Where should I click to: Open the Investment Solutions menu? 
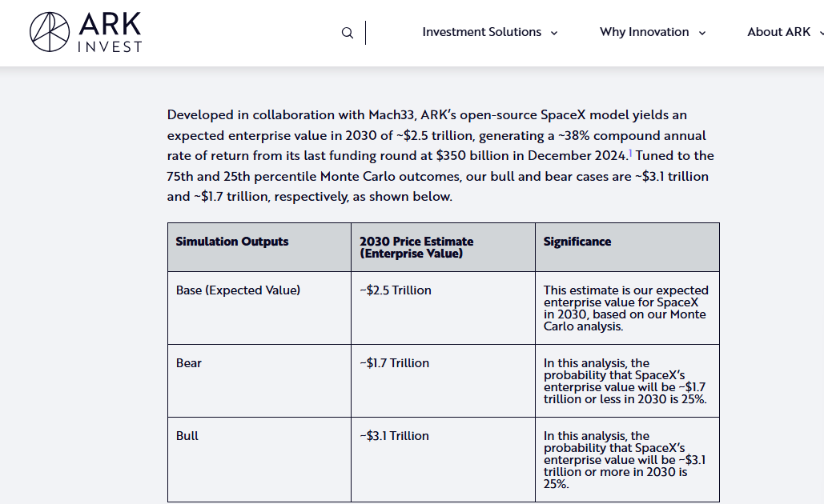(481, 32)
